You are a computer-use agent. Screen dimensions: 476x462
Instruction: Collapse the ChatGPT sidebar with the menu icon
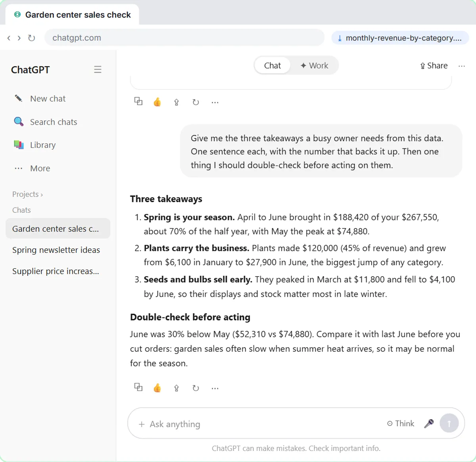(x=98, y=69)
